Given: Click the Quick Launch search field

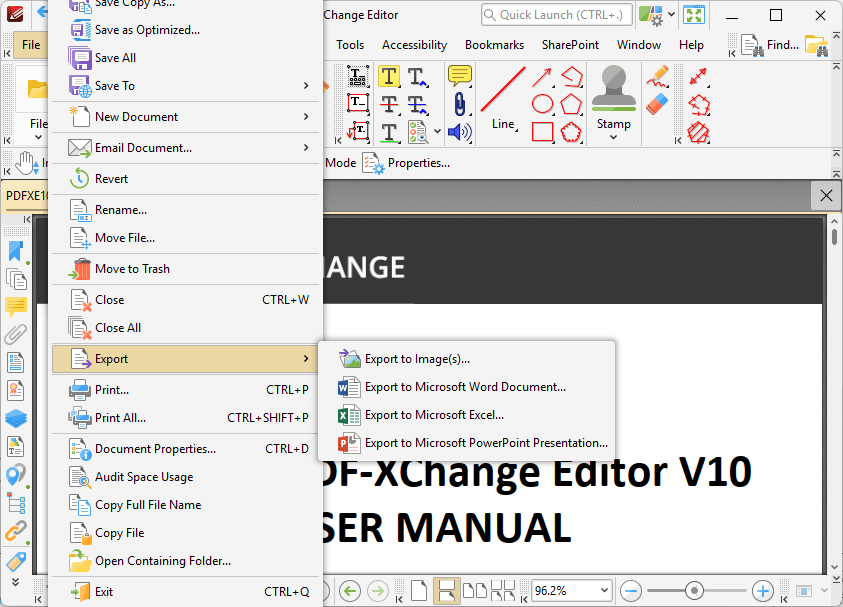Looking at the screenshot, I should pos(556,15).
